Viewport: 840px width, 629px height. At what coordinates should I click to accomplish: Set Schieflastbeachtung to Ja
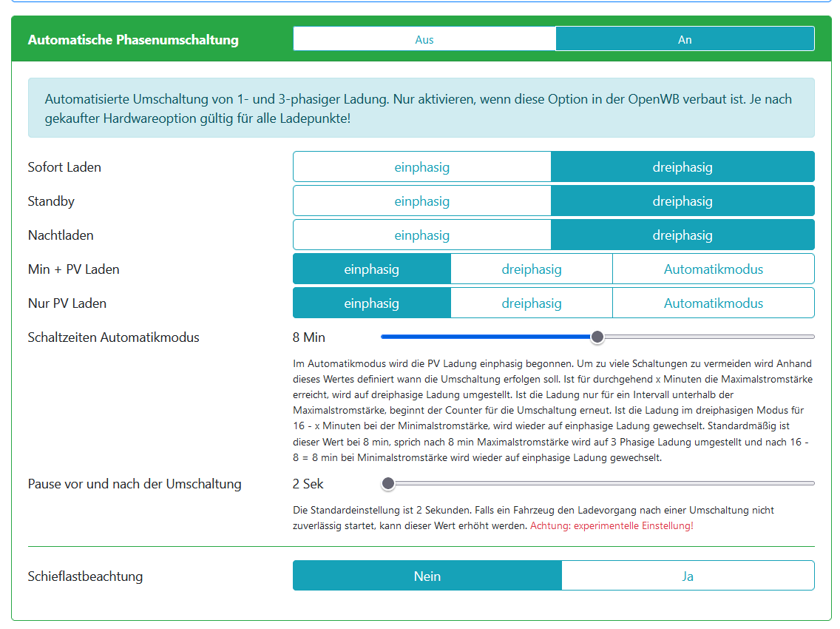pyautogui.click(x=688, y=576)
